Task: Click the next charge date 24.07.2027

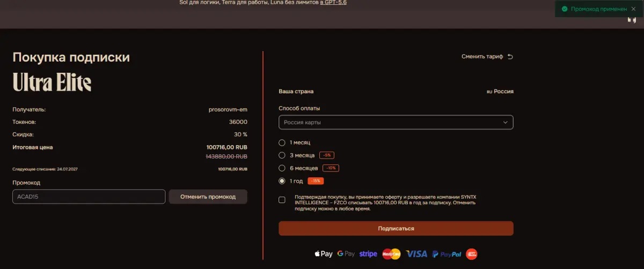Action: [x=67, y=169]
